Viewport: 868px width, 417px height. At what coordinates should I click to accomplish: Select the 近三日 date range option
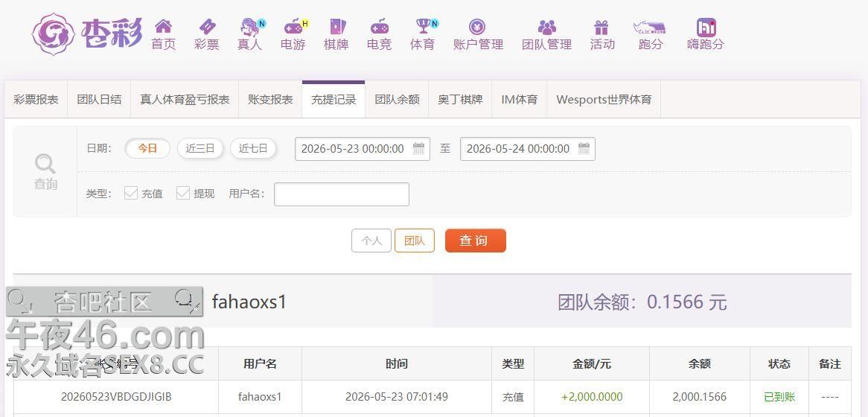(200, 148)
